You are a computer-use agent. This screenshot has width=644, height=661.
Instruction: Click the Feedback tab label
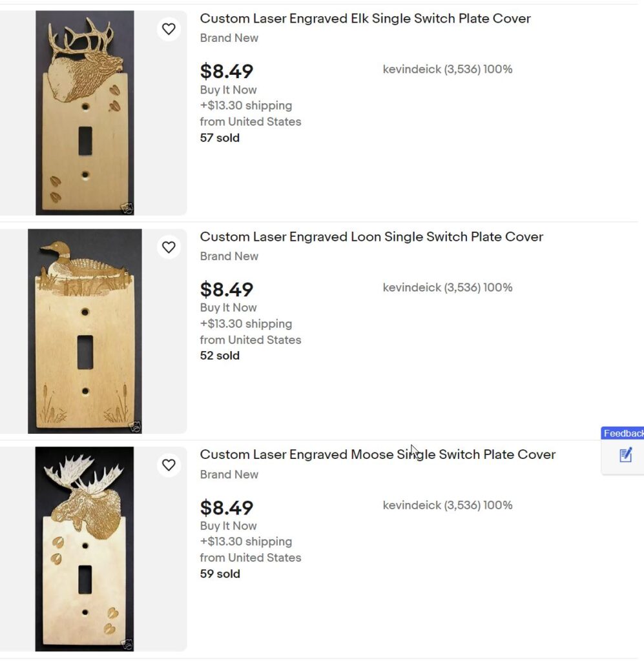[x=623, y=433]
